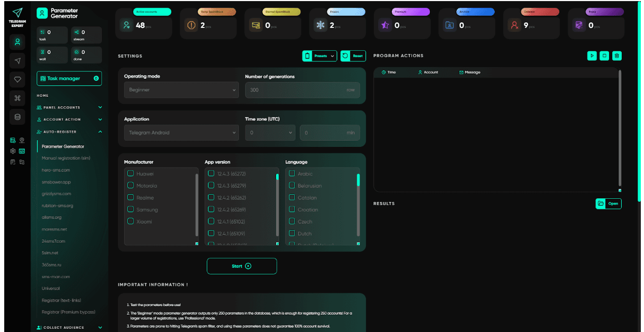Select Arabic in the Language list
Viewport: 644px width, 332px height.
[x=291, y=173]
